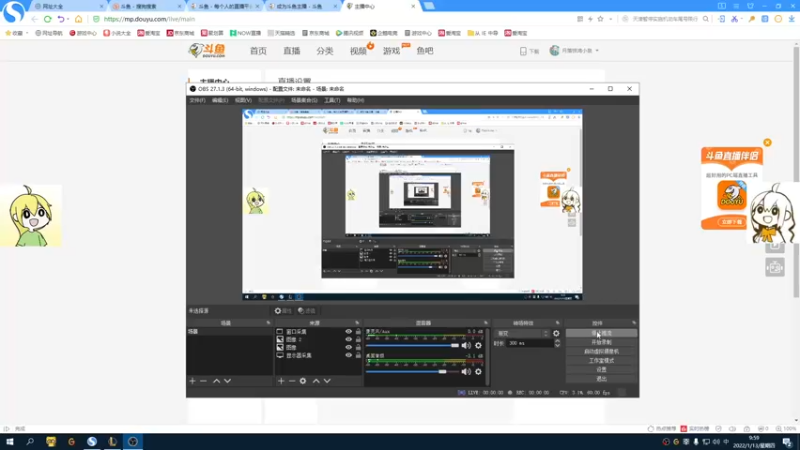Pop out the Scenes dock using its header icon
This screenshot has height=450, width=800.
268,323
